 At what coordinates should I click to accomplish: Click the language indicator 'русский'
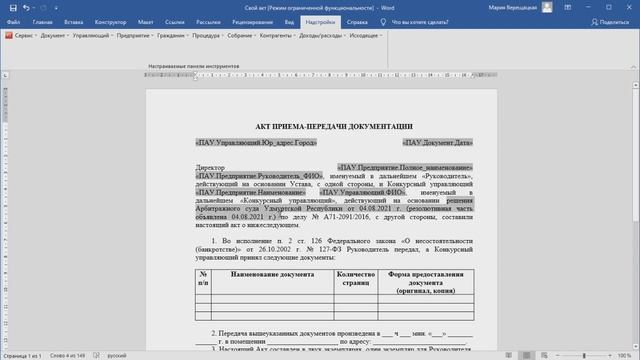click(117, 356)
